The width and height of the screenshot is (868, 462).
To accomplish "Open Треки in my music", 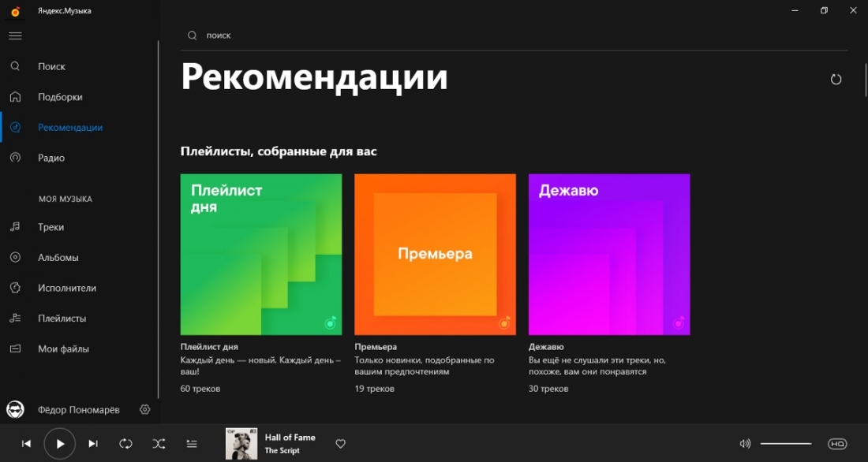I will pyautogui.click(x=51, y=227).
